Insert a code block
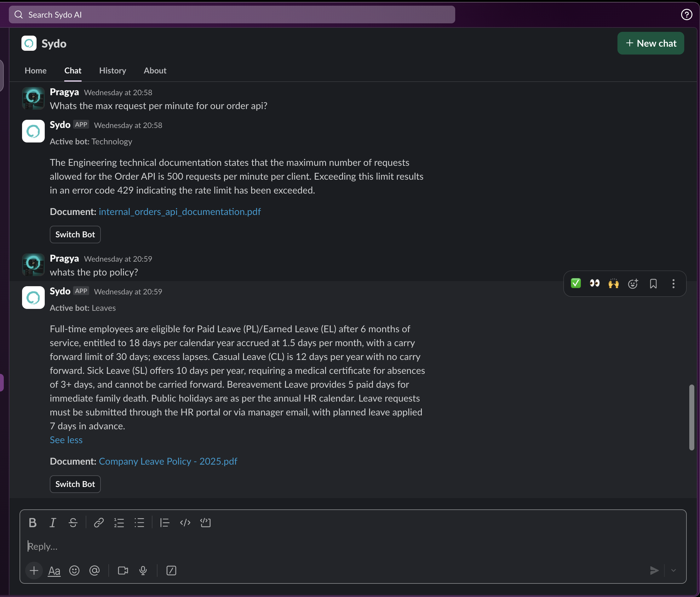Viewport: 700px width, 597px height. click(x=205, y=523)
